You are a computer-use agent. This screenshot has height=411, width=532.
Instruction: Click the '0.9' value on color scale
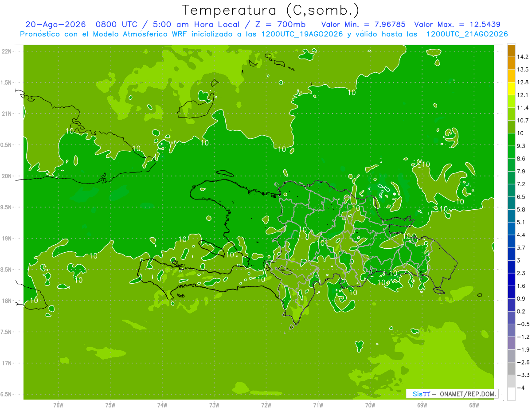click(521, 299)
